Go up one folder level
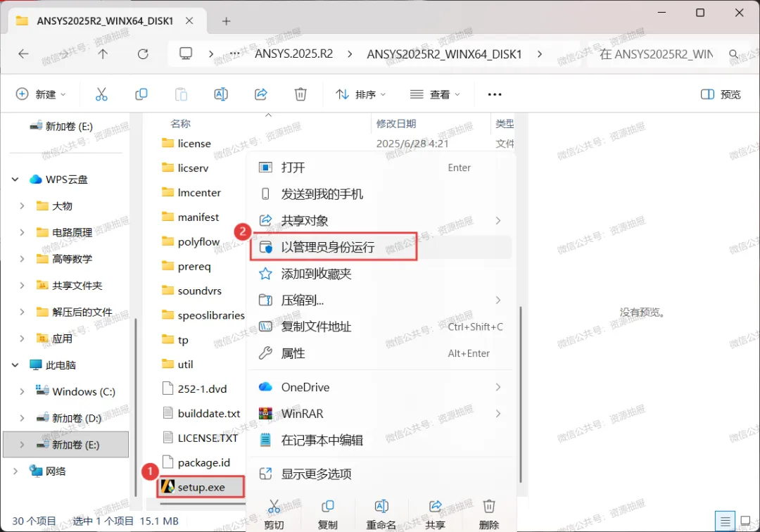This screenshot has height=532, width=760. click(x=103, y=53)
